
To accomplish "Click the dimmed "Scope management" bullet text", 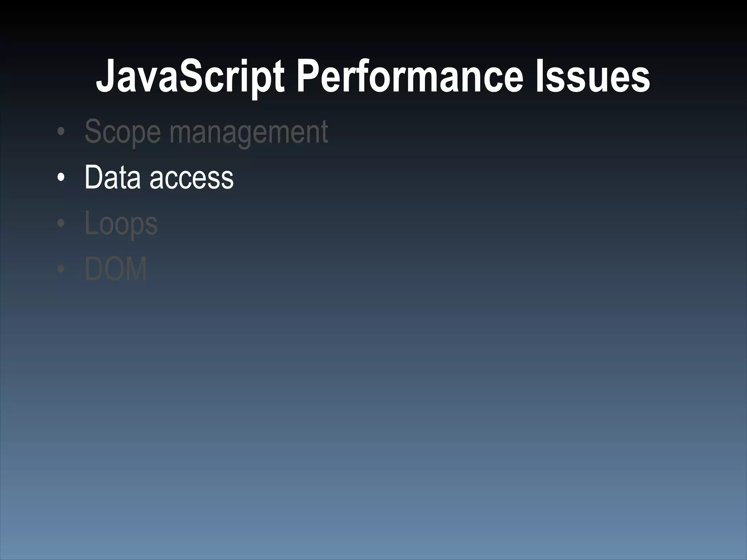I will pos(206,132).
